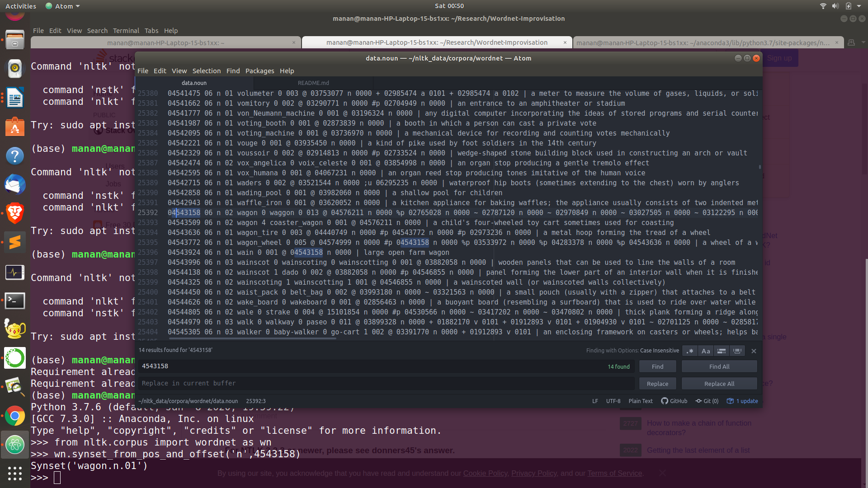Screen dimensions: 868x488
Task: Toggle match case option
Action: (705, 351)
